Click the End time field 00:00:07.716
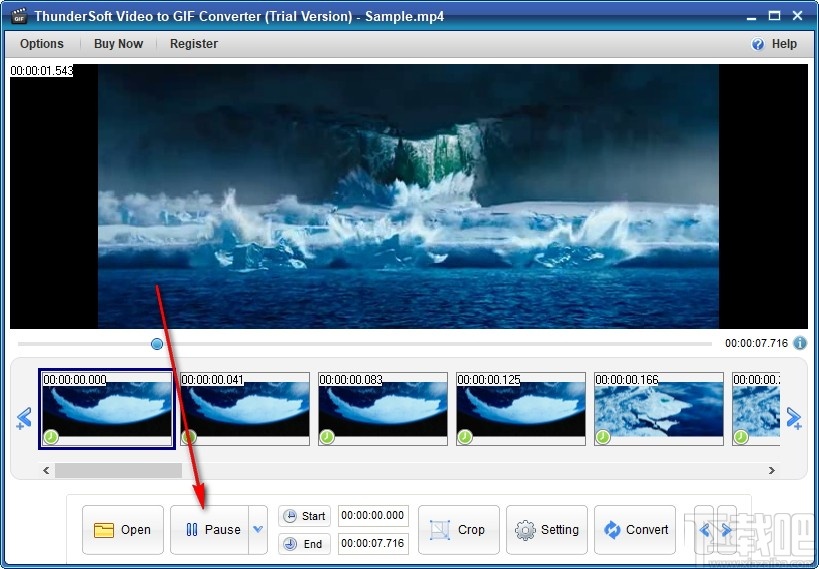The width and height of the screenshot is (819, 569). coord(373,543)
